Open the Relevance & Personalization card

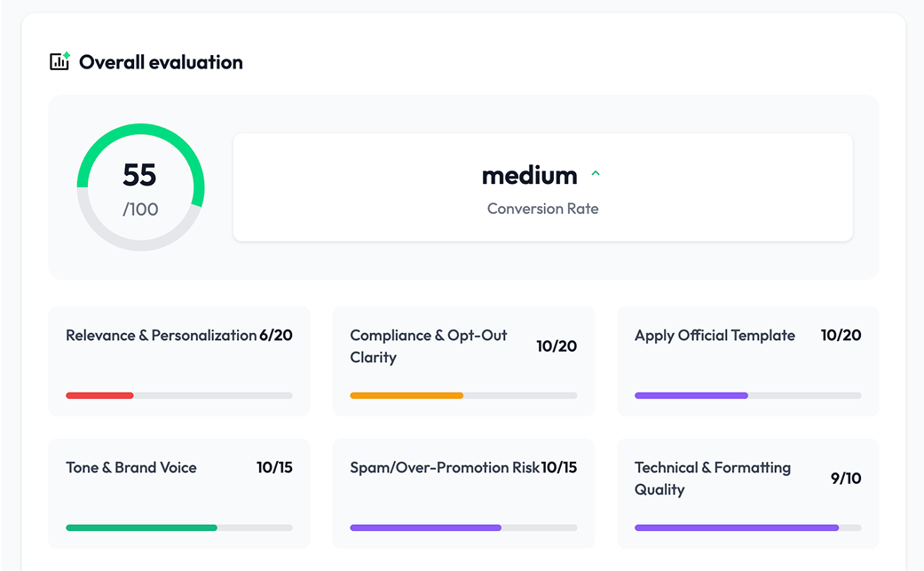click(179, 361)
